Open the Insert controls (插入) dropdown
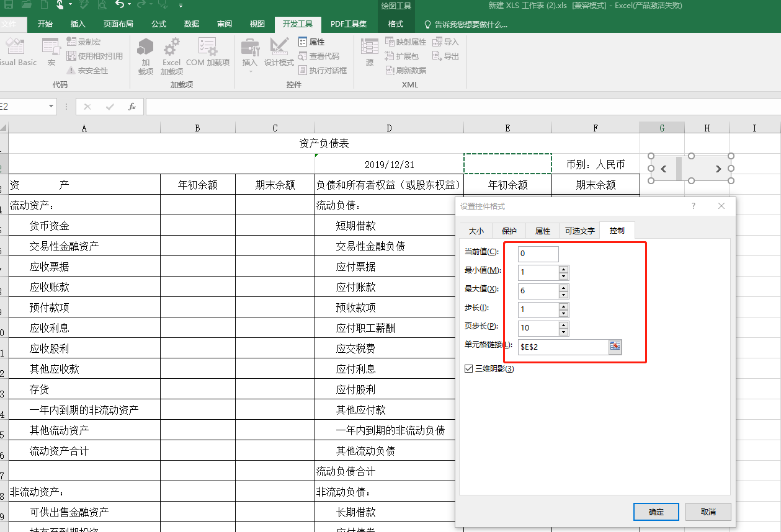Image resolution: width=781 pixels, height=532 pixels. click(x=250, y=56)
